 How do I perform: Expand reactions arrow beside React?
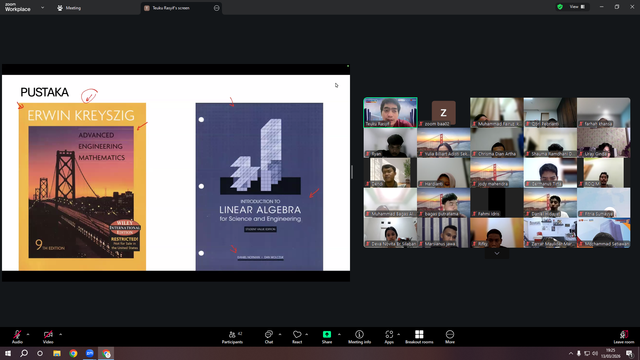pos(307,334)
